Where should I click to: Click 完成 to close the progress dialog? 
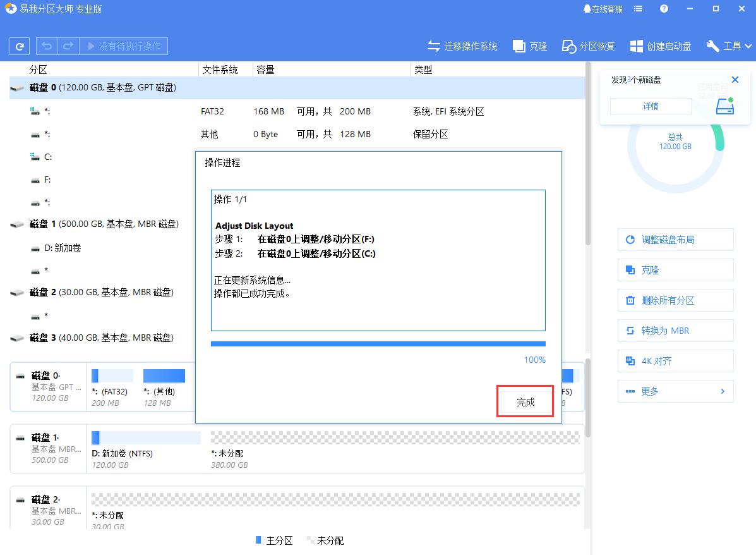525,401
